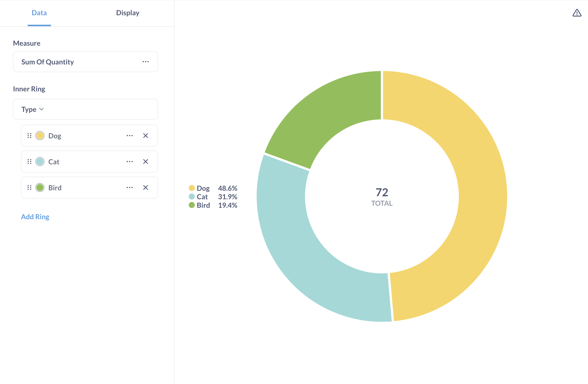Click the Add Ring link
588x384 pixels.
point(35,217)
